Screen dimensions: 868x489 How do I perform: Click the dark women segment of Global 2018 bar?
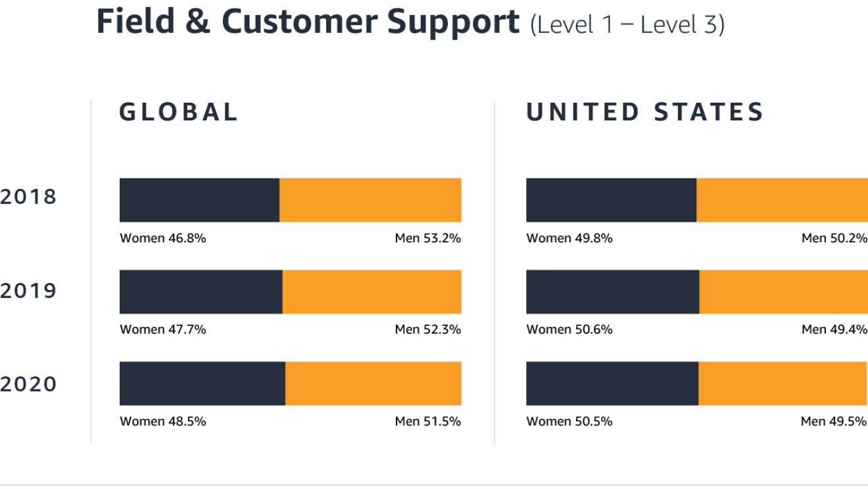pos(199,200)
